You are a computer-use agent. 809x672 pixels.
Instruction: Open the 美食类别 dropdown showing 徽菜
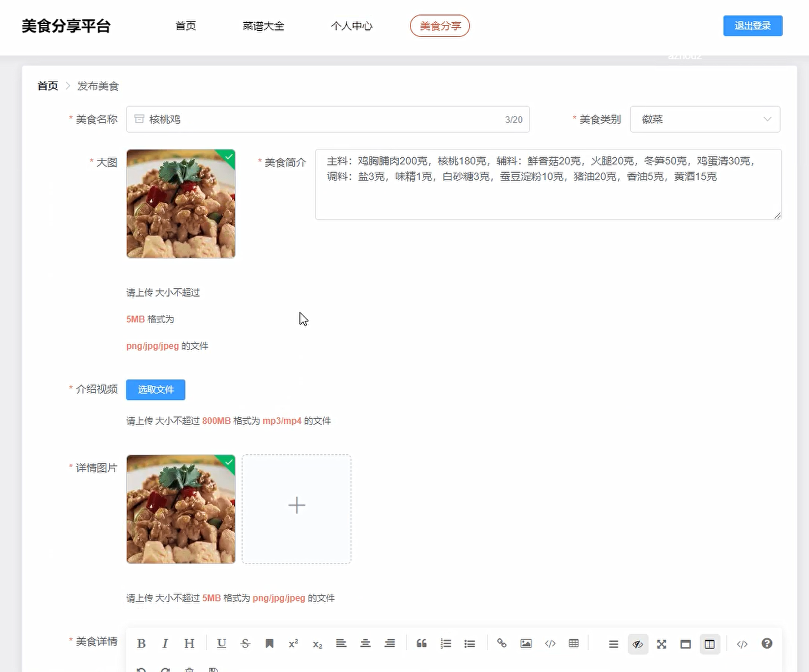[x=705, y=119]
